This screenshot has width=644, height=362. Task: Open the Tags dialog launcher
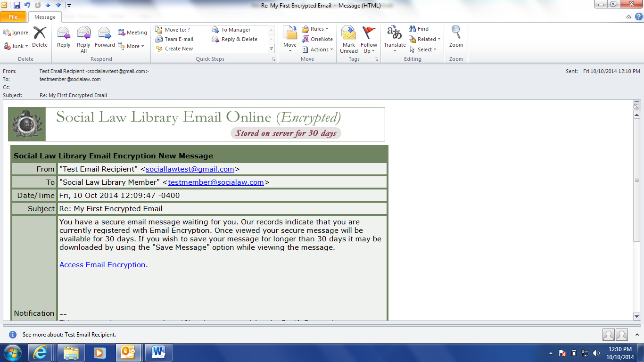point(376,59)
